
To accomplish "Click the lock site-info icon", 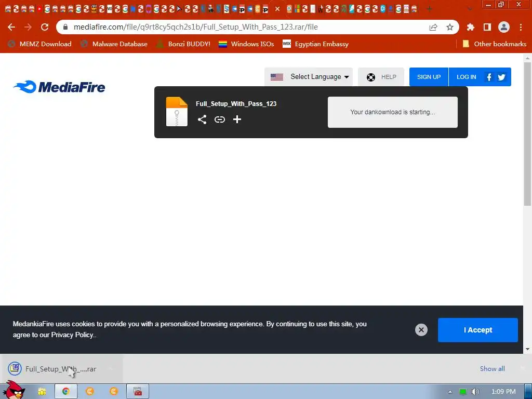I will coord(65,27).
